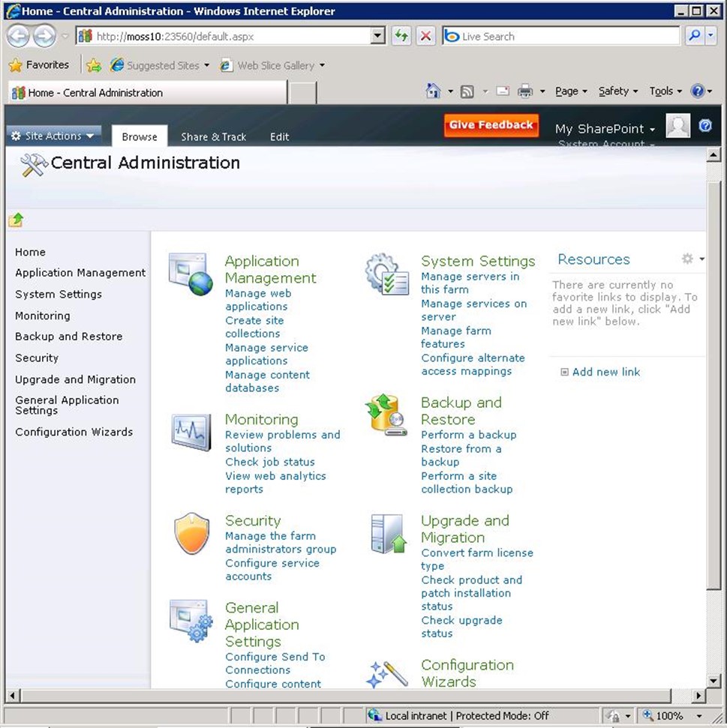The height and width of the screenshot is (728, 727).
Task: Click the Monitoring chart icon
Action: pyautogui.click(x=191, y=433)
